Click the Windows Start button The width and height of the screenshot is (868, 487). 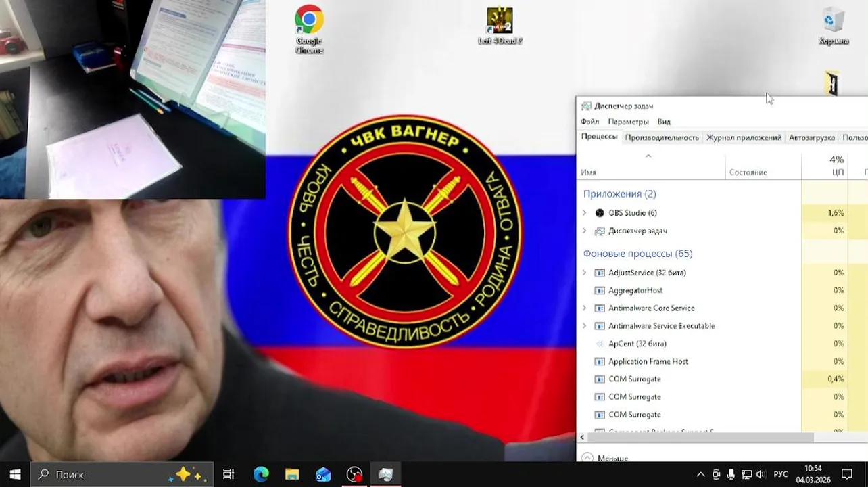tap(15, 474)
